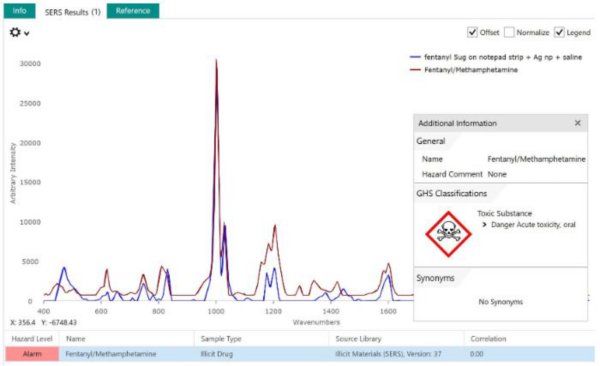600x366 pixels.
Task: Select the Alarm hazard level cell
Action: tap(32, 354)
